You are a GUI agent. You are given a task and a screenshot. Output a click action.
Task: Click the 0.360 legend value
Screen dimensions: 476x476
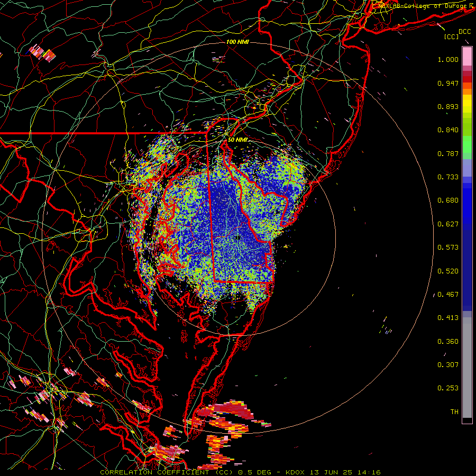[448, 342]
